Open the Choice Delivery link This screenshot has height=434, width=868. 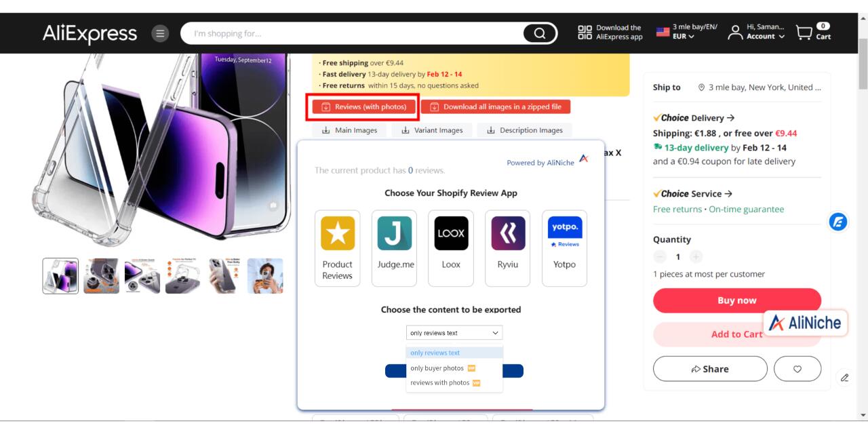click(x=694, y=118)
